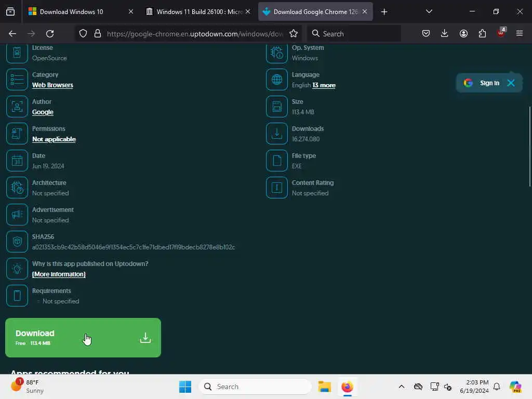The image size is (532, 399).
Task: Show the 13 more languages link
Action: tap(324, 85)
